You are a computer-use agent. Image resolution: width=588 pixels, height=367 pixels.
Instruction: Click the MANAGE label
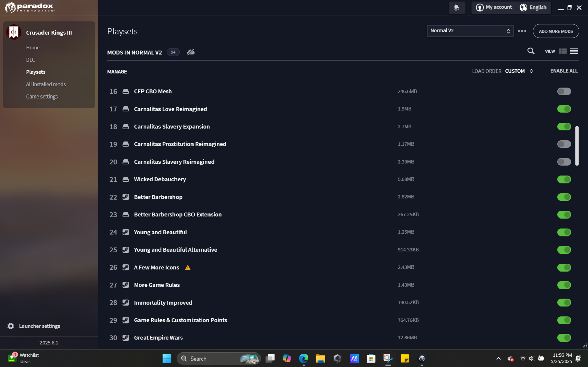pyautogui.click(x=117, y=72)
